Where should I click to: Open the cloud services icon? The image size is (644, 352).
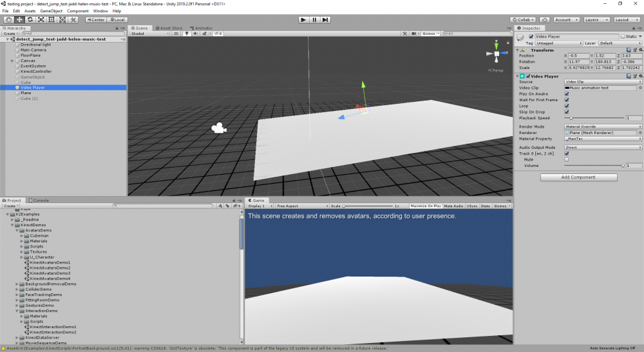544,20
